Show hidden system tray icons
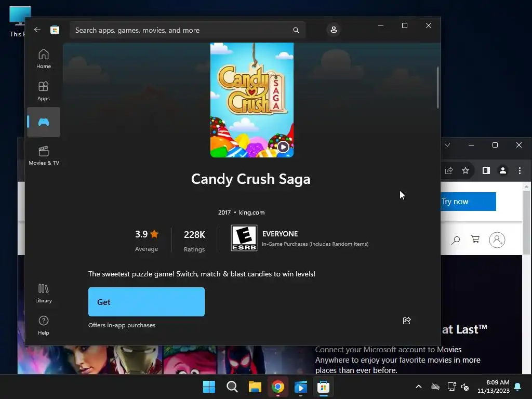This screenshot has width=532, height=399. click(419, 387)
